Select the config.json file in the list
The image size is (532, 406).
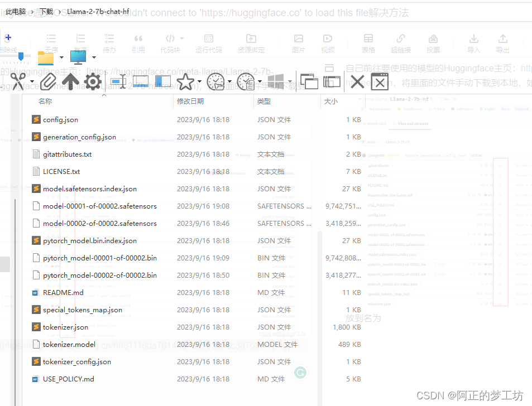61,119
